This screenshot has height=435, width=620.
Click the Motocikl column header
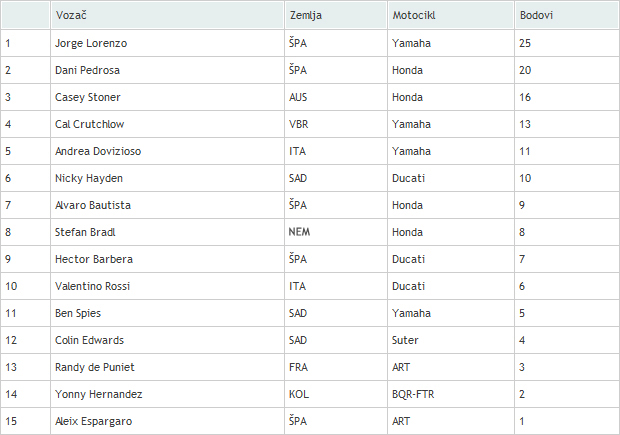(x=451, y=15)
